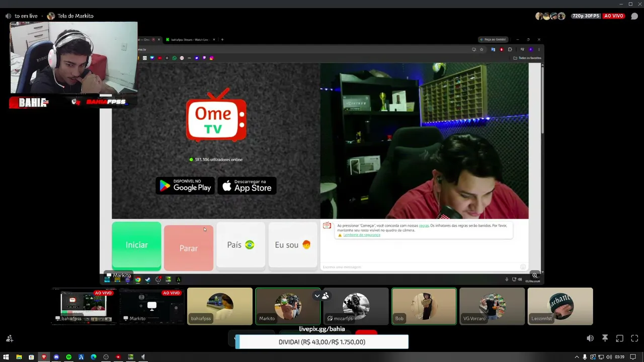Click the emoji icon in OmeTV message box
Image resolution: width=644 pixels, height=362 pixels.
523,267
